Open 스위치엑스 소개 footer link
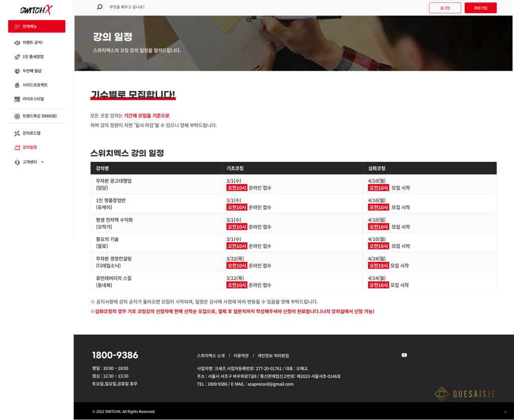The height and width of the screenshot is (420, 514). pos(211,355)
